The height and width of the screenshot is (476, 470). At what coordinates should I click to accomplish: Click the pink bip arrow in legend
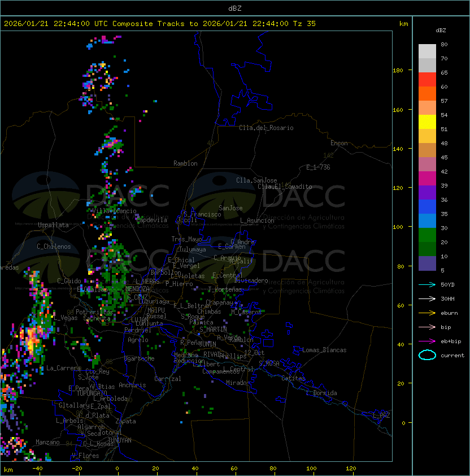[x=427, y=327]
